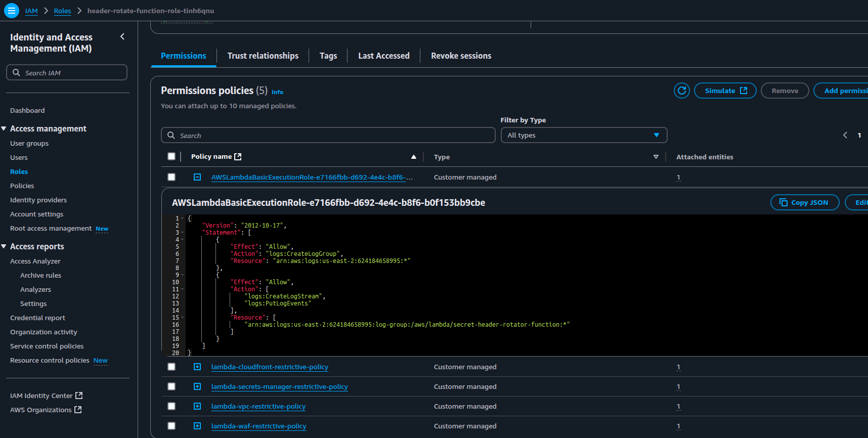
Task: Click the Search IAM input field
Action: [x=67, y=72]
